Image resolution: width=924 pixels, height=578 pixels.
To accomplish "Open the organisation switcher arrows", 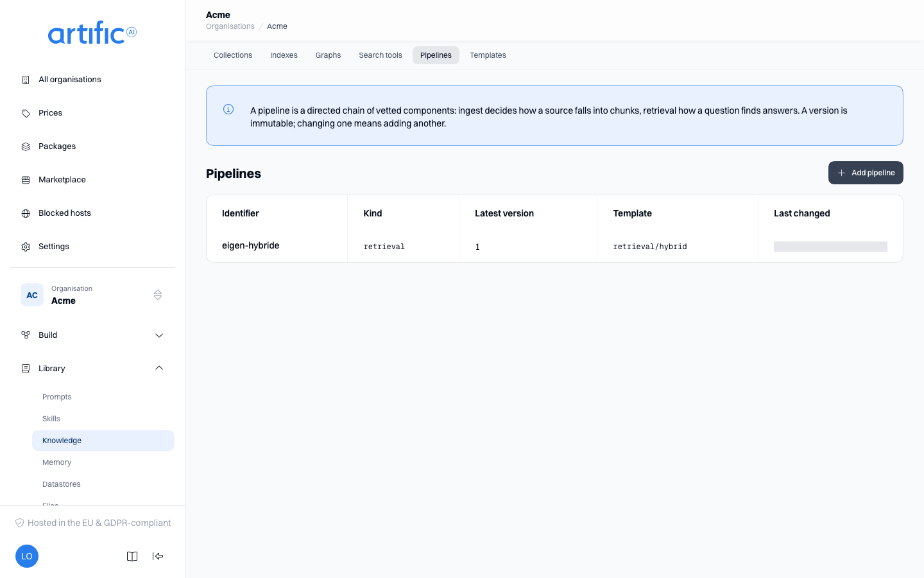I will click(158, 295).
